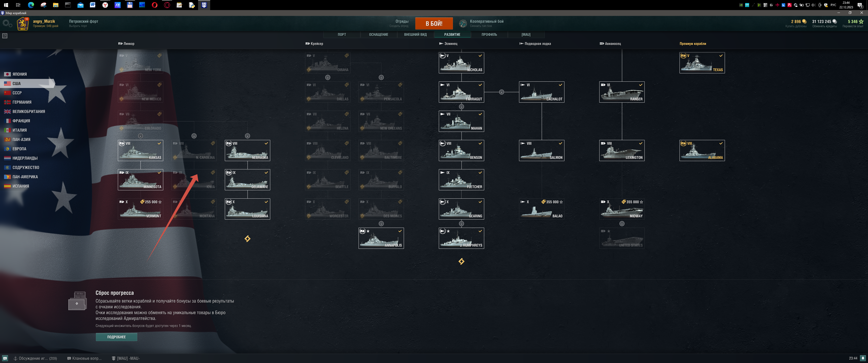Open the [MAU] -MAU- chat channel

coord(126,358)
